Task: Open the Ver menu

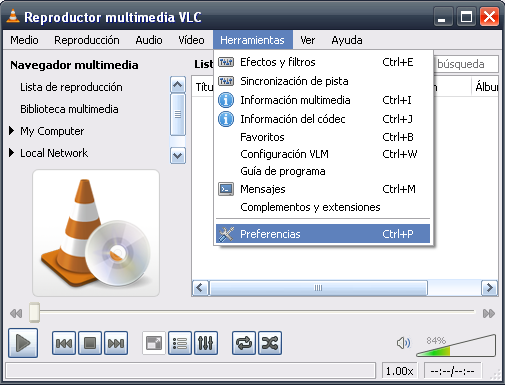Action: [307, 40]
